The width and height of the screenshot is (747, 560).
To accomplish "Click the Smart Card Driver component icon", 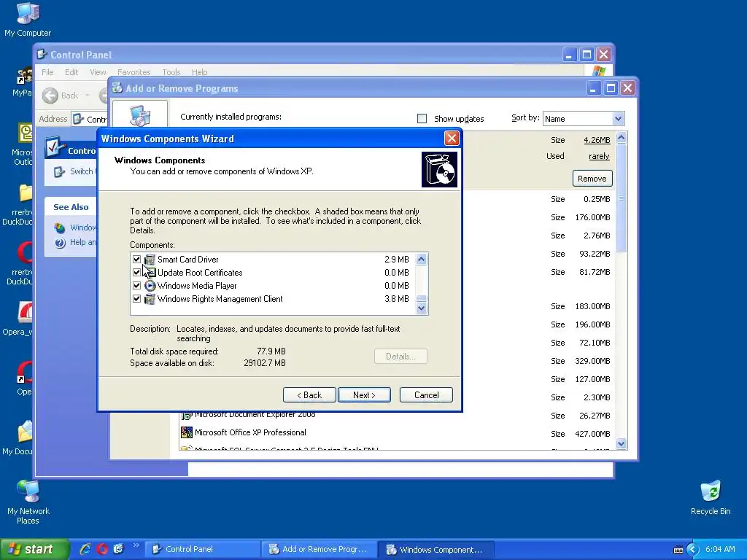I will pos(150,260).
